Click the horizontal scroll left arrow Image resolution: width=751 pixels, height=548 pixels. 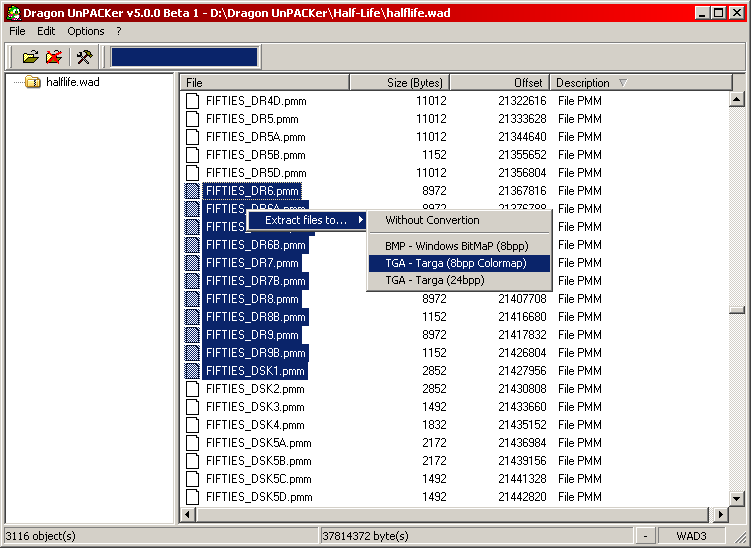[187, 515]
